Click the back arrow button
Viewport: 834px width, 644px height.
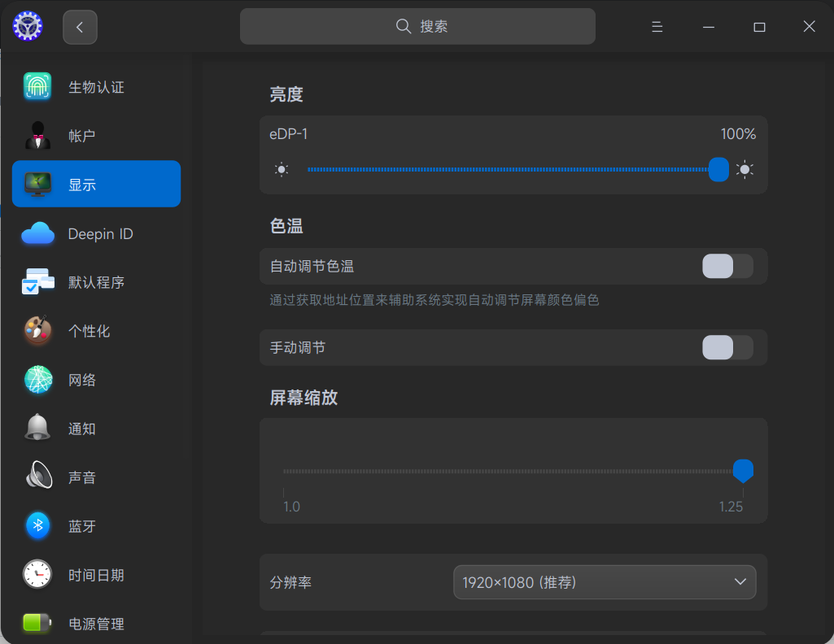pyautogui.click(x=79, y=26)
